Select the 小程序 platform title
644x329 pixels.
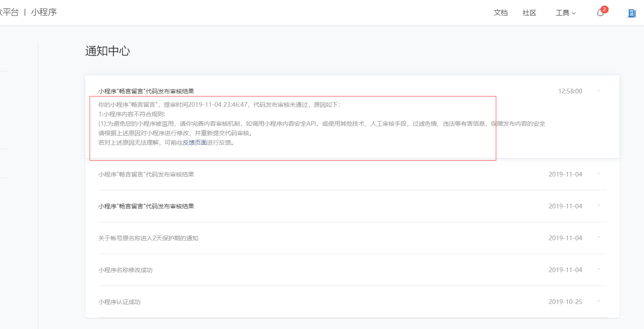(x=44, y=12)
